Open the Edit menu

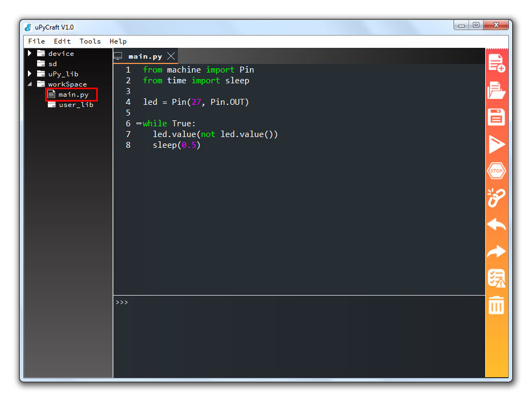point(62,41)
